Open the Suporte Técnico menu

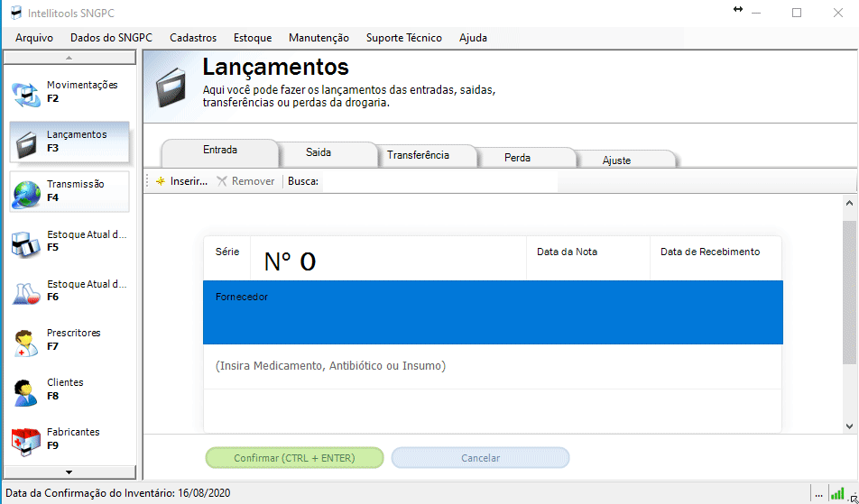point(403,38)
